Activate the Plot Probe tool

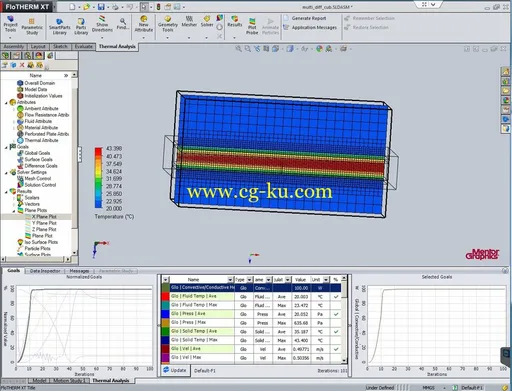pyautogui.click(x=252, y=26)
